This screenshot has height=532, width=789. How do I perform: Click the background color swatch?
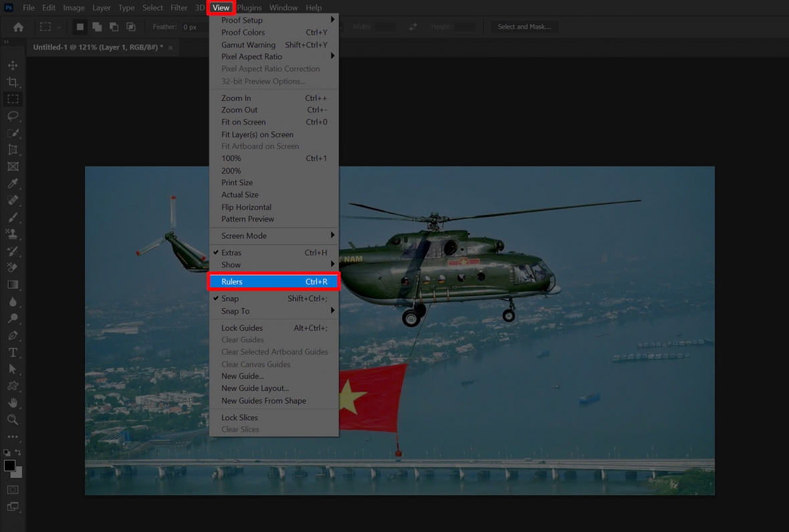click(x=19, y=474)
